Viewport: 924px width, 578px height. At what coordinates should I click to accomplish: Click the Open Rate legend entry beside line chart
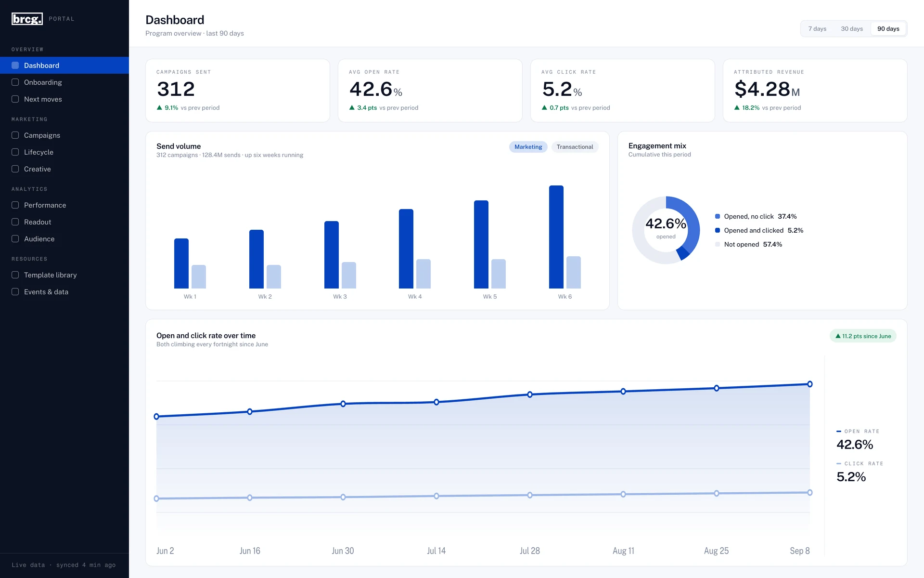coord(858,439)
